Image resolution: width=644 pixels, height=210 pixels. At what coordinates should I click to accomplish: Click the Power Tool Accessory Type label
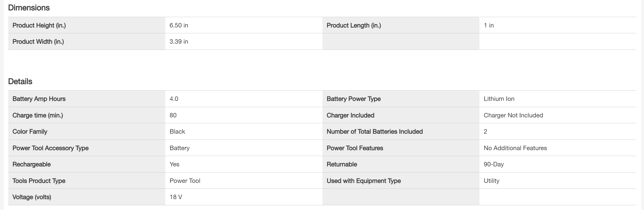[50, 148]
